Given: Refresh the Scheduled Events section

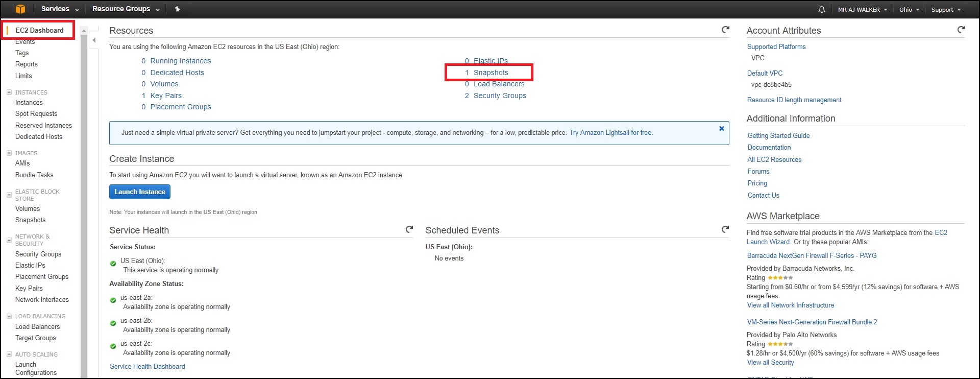Looking at the screenshot, I should tap(725, 229).
